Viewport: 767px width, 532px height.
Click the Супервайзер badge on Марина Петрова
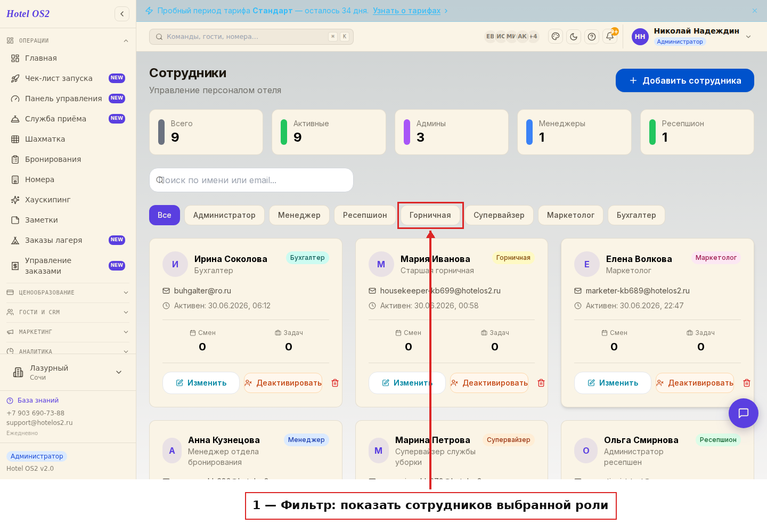[509, 440]
